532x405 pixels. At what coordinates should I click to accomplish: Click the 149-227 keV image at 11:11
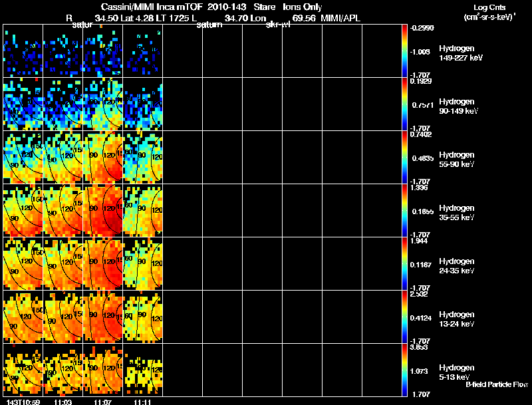coord(143,51)
